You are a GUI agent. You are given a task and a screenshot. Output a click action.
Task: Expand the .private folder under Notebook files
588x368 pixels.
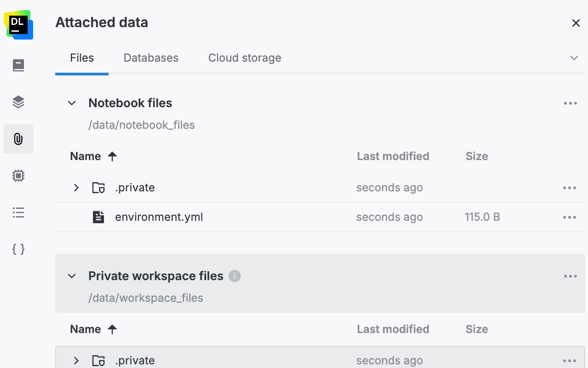(76, 188)
